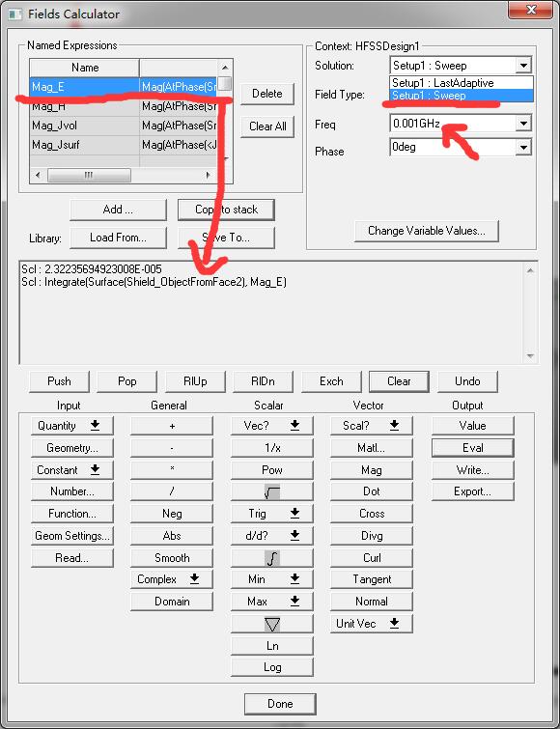This screenshot has height=729, width=560.
Task: Expand the Freq combo box
Action: coord(523,124)
